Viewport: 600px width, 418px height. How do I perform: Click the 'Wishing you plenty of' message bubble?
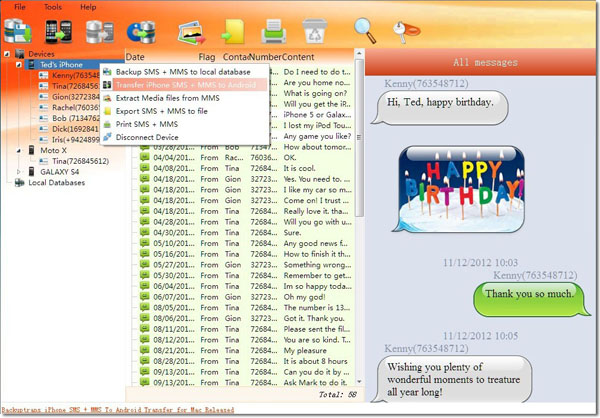point(453,379)
